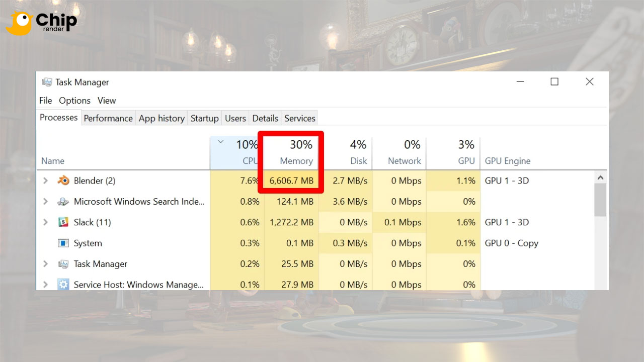Open the Options menu

(75, 101)
